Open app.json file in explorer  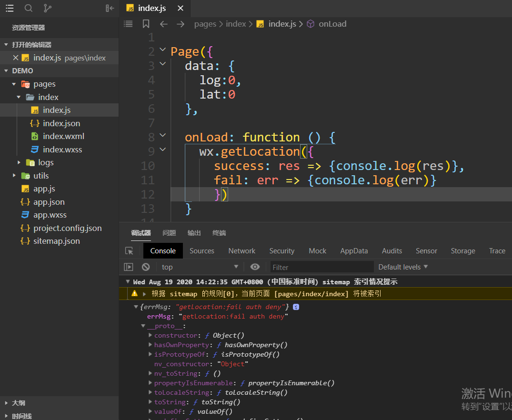49,202
